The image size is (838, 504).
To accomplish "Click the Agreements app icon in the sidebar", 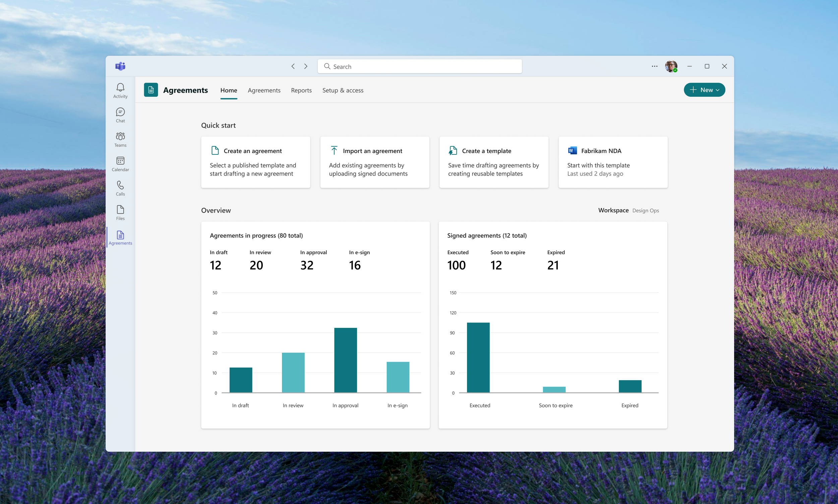I will coord(120,237).
